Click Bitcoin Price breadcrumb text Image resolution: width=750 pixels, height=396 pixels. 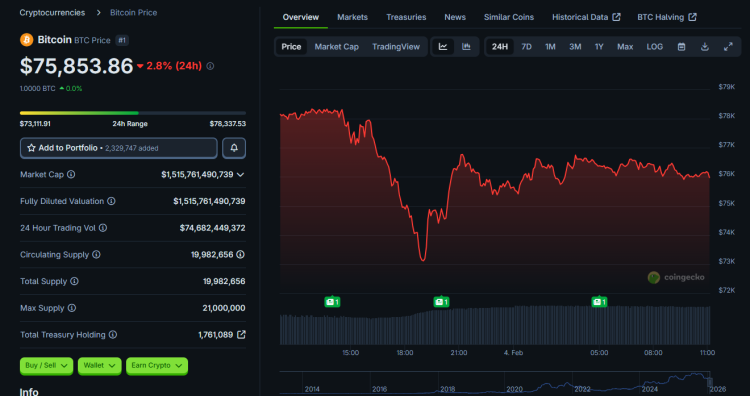[133, 12]
